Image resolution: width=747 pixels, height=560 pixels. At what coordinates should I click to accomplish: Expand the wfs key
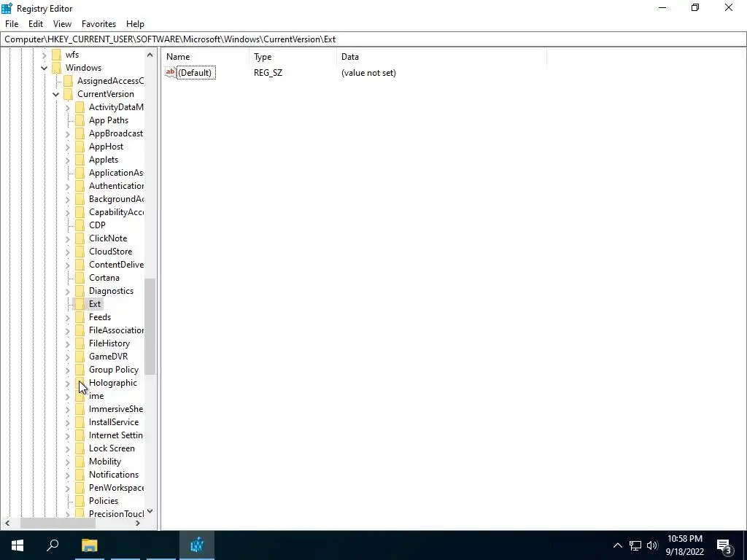(x=44, y=55)
